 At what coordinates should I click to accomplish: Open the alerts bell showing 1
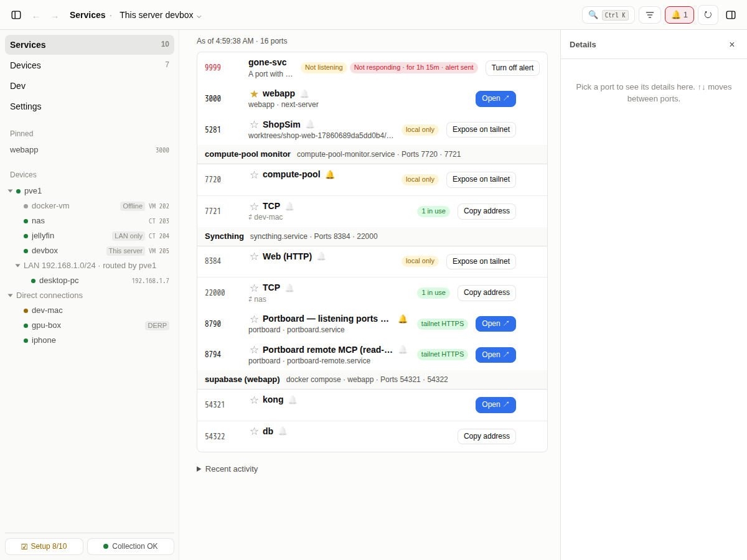coord(679,15)
